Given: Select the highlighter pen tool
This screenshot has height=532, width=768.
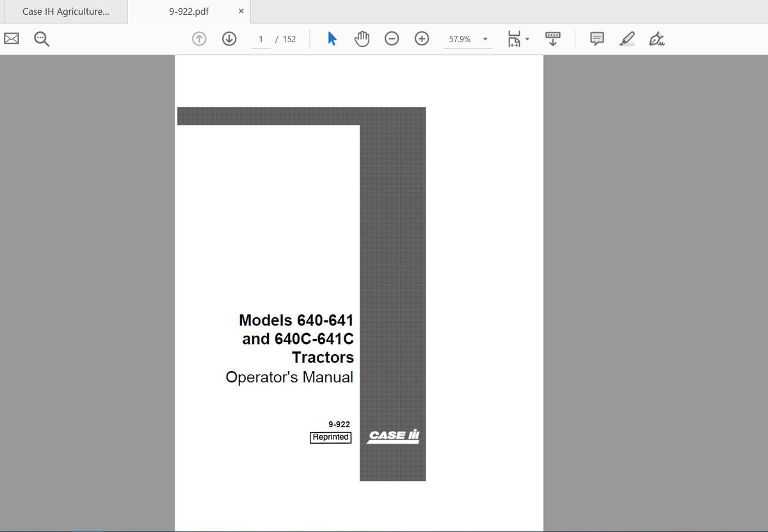Looking at the screenshot, I should tap(627, 39).
